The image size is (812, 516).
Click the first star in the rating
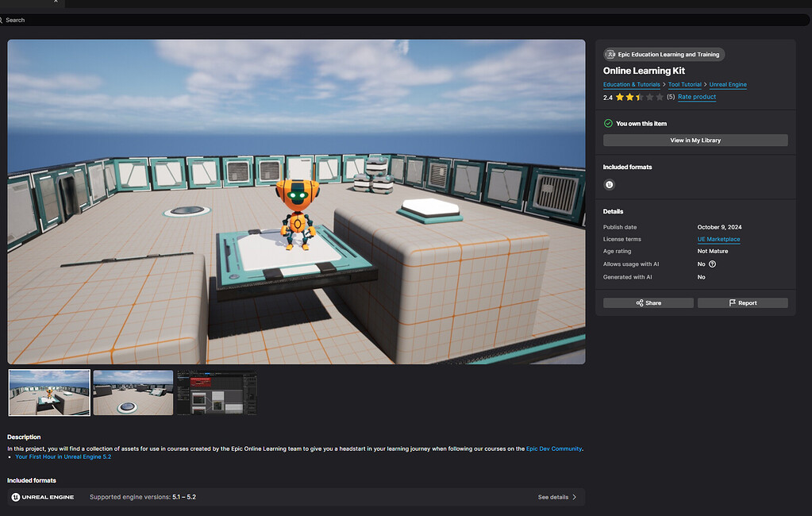[x=619, y=97]
